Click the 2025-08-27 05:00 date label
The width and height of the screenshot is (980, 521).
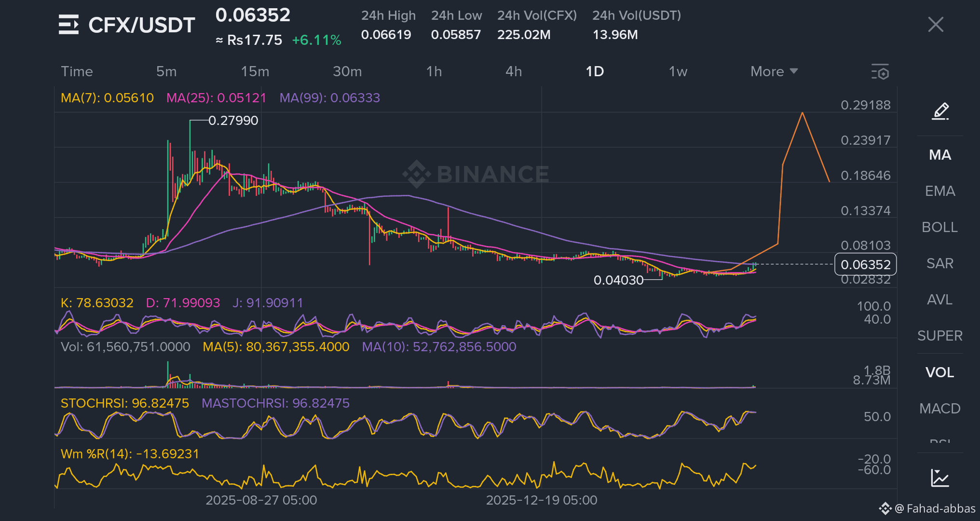pyautogui.click(x=261, y=500)
